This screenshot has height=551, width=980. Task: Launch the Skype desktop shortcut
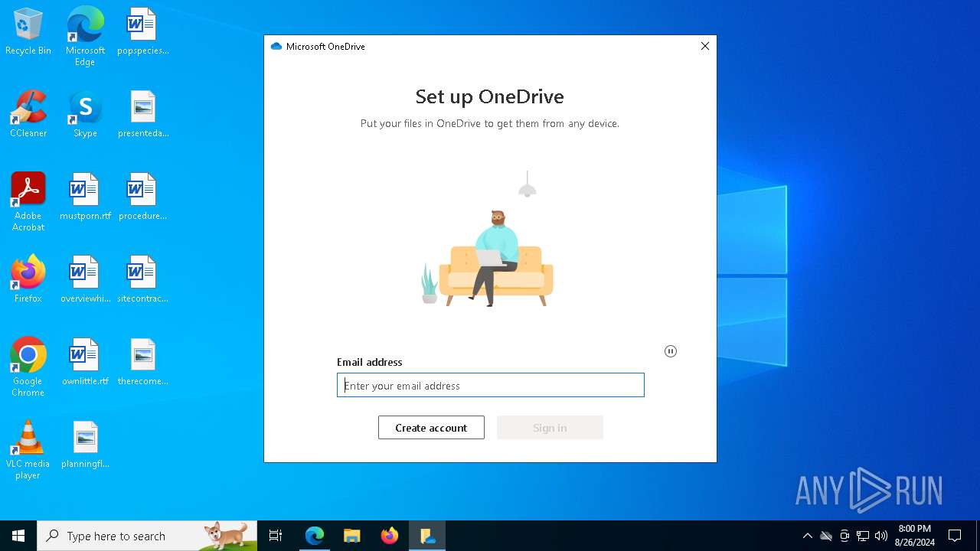[x=85, y=115]
